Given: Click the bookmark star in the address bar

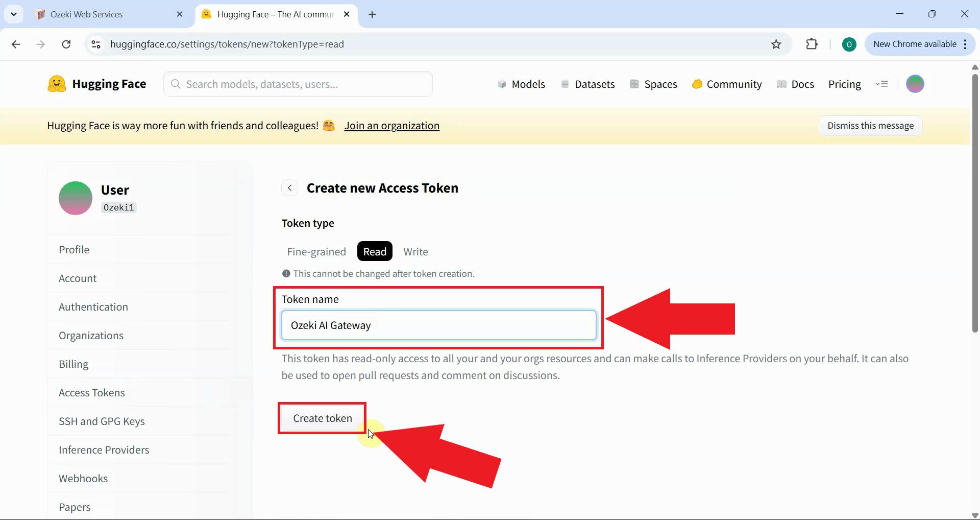Looking at the screenshot, I should point(776,44).
